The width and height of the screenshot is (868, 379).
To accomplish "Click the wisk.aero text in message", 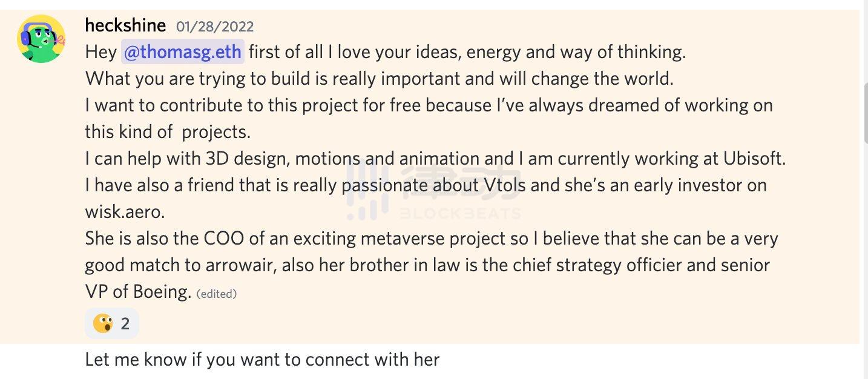I will (x=125, y=212).
